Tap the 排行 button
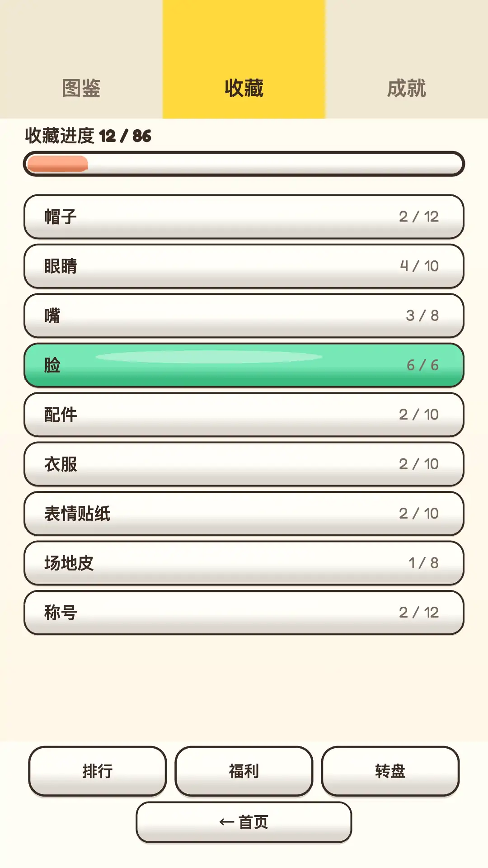Viewport: 488px width, 868px height. 98,771
